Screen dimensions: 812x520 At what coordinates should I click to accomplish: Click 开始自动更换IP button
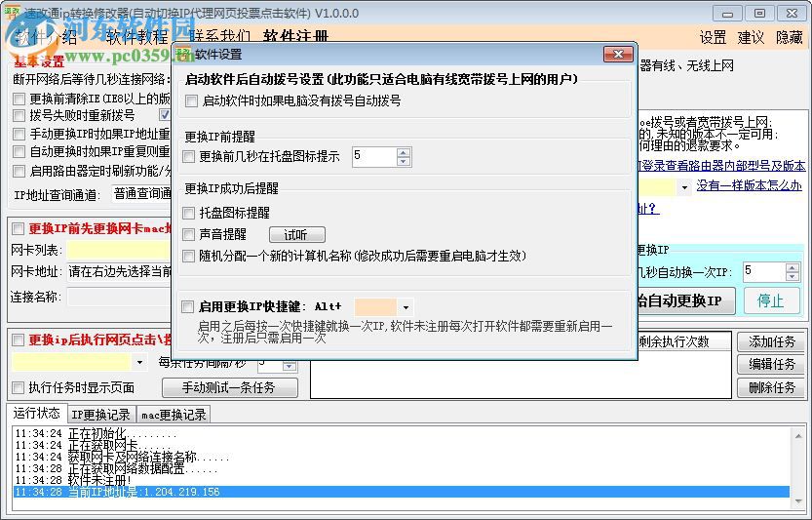(686, 300)
